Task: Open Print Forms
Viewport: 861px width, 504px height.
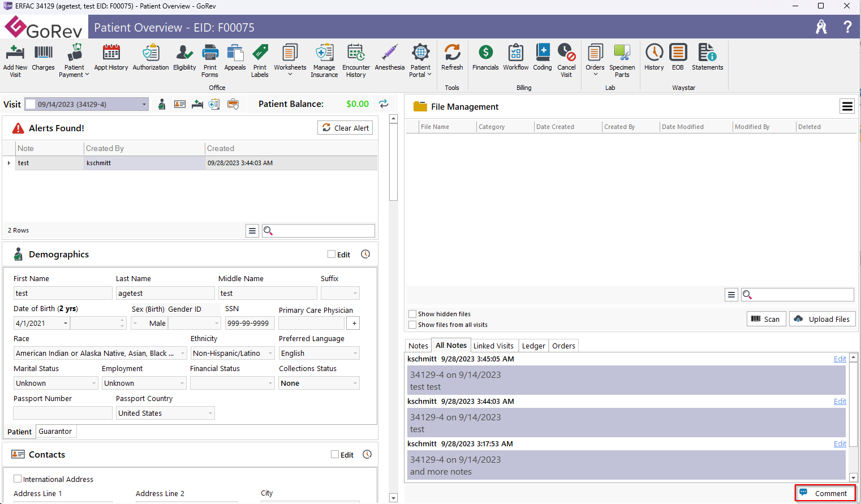Action: (210, 61)
